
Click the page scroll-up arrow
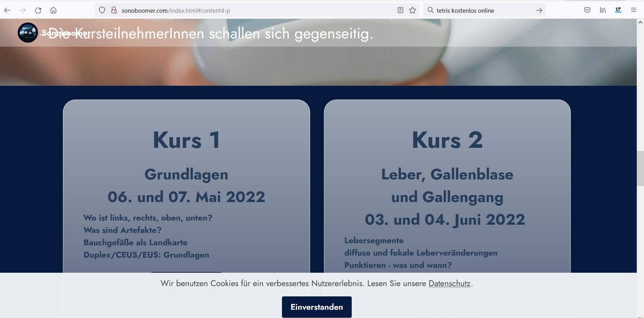[640, 22]
